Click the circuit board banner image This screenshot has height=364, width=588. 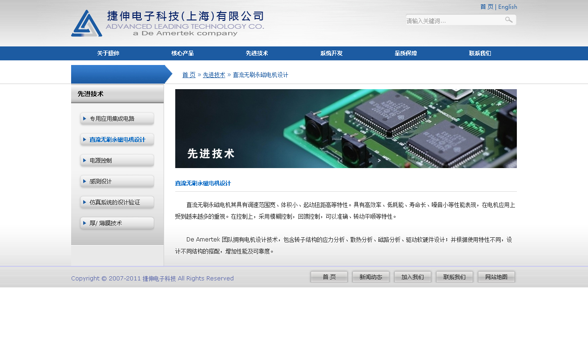tap(346, 129)
